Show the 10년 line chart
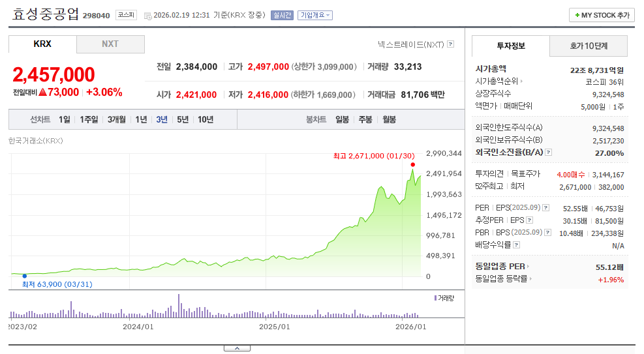 [206, 119]
